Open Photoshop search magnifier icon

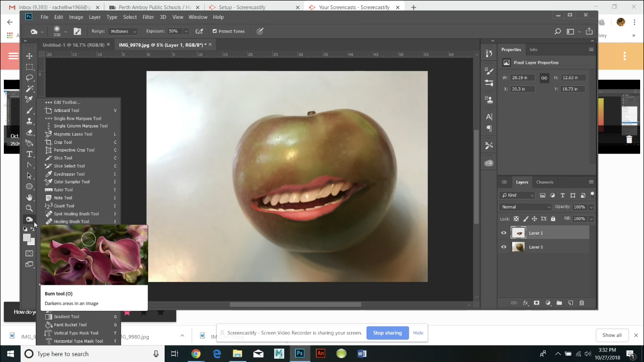(558, 31)
